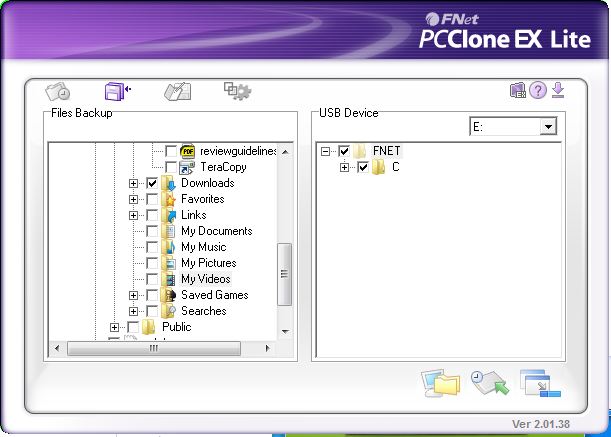Click the TeraCopy shortcut icon
This screenshot has width=611, height=437.
187,167
